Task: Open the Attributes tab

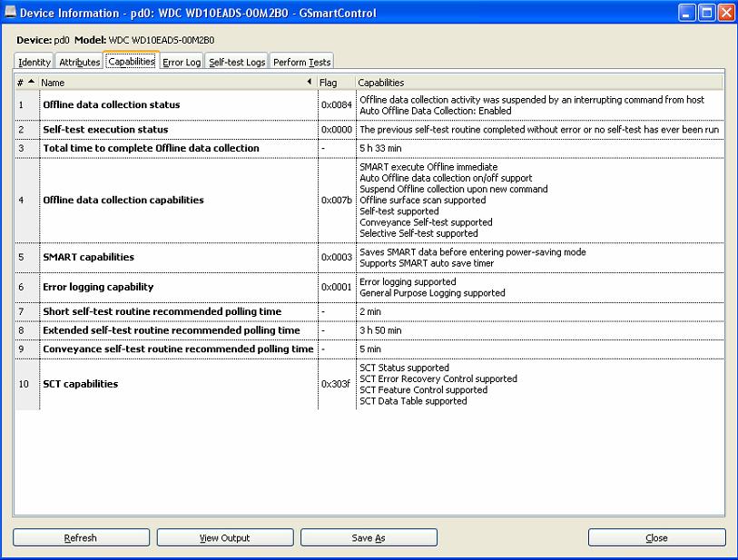Action: [79, 62]
